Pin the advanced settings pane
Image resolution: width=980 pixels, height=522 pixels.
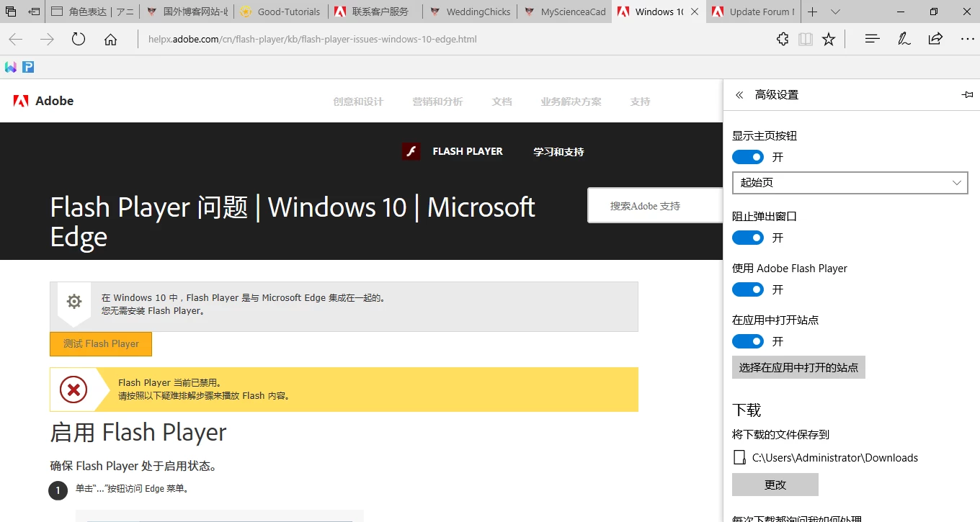967,95
